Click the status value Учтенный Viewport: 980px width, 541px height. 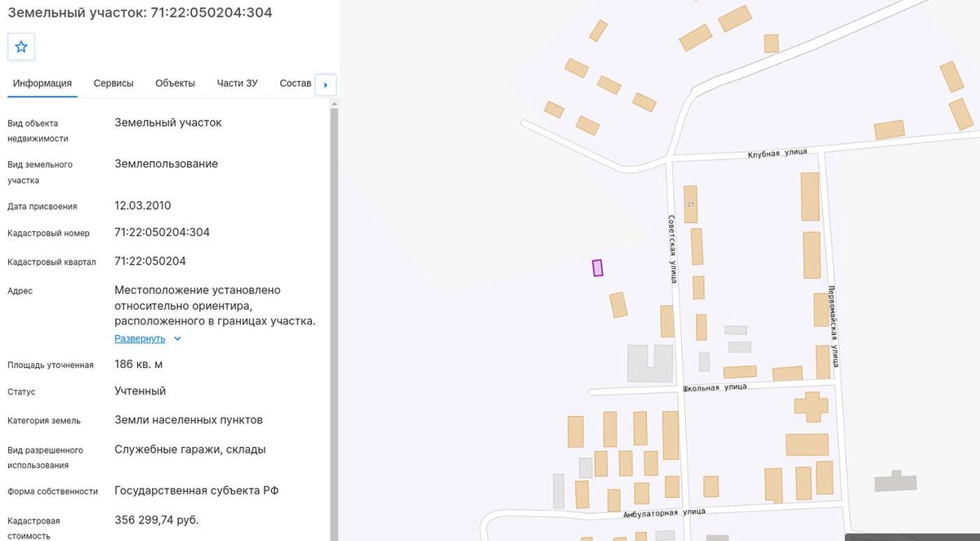pyautogui.click(x=140, y=391)
